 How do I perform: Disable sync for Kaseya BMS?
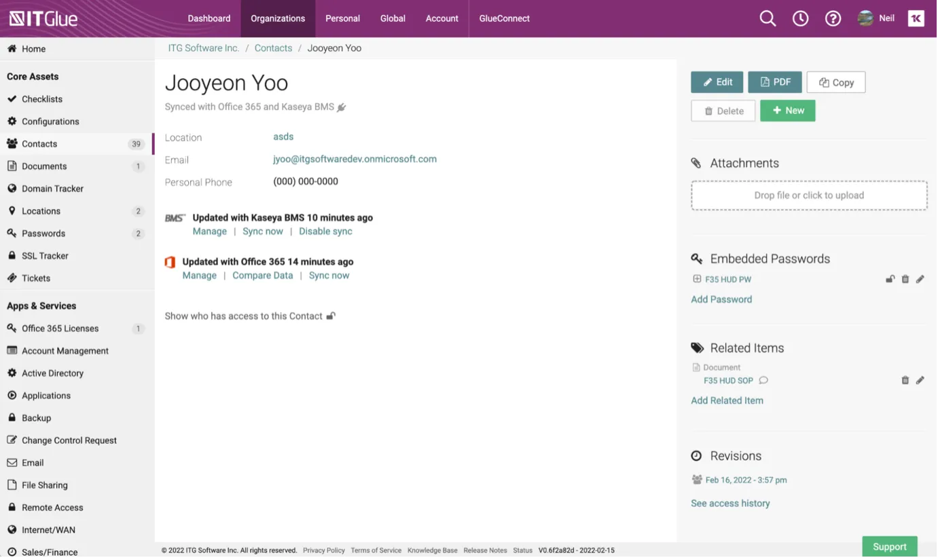[x=325, y=231]
